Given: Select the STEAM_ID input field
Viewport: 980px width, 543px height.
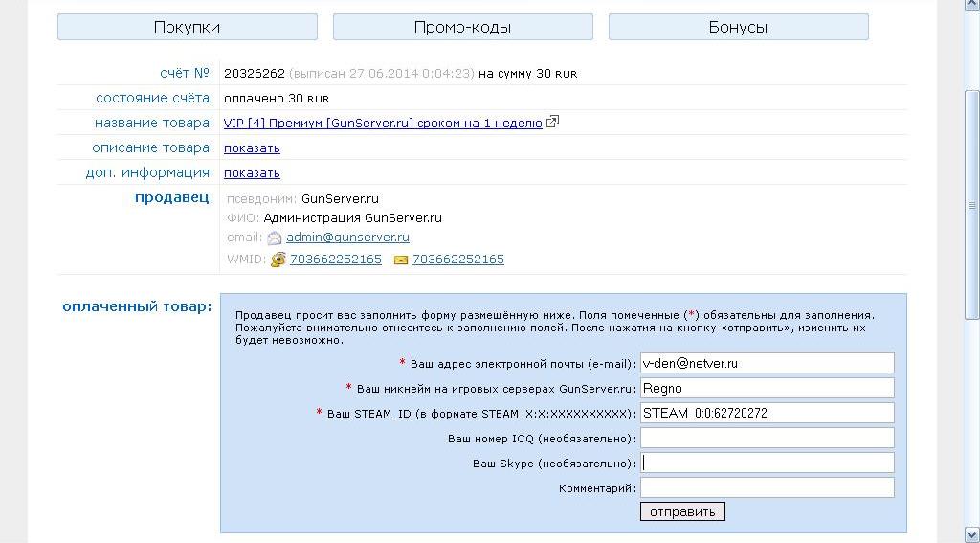Looking at the screenshot, I should click(767, 413).
